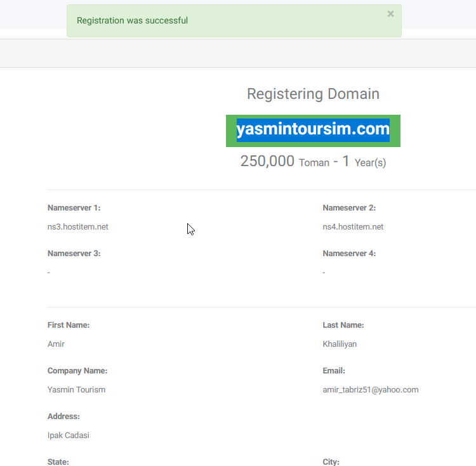The height and width of the screenshot is (466, 476).
Task: Click the amir_tabriz51@yahoo.com email address
Action: click(x=370, y=390)
